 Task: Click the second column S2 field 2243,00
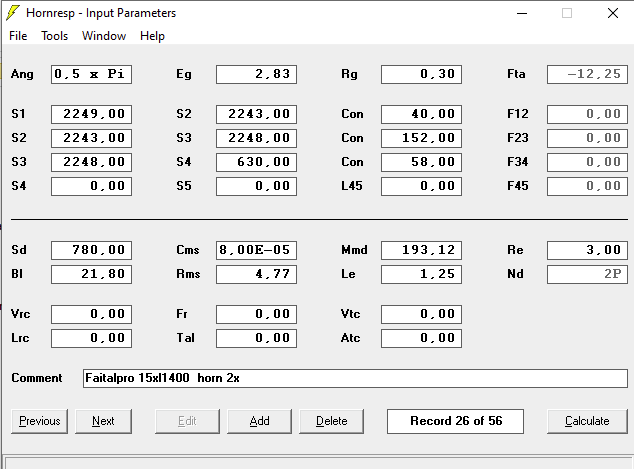click(x=256, y=114)
